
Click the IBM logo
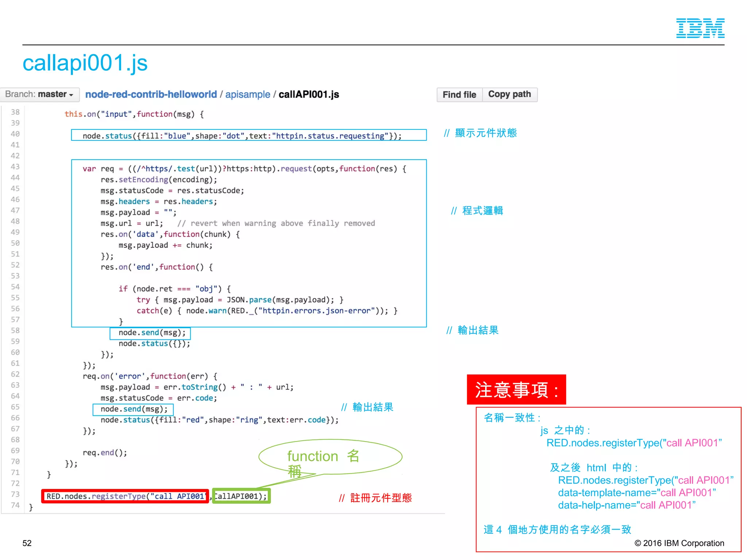pyautogui.click(x=700, y=28)
